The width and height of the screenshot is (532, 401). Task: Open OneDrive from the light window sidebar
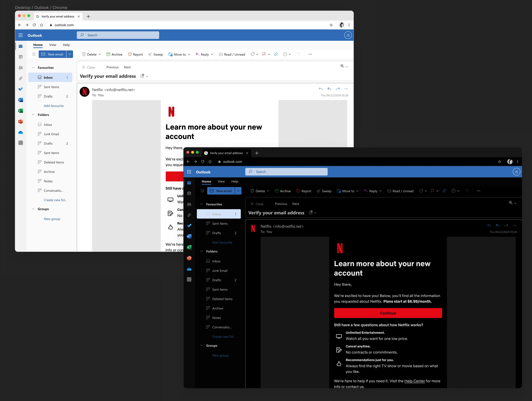coord(21,132)
